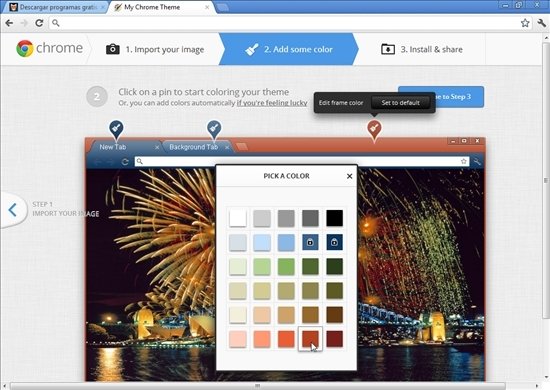Viewport: 550px width, 390px height.
Task: Pick the pale khaki swatch
Action: click(x=238, y=291)
